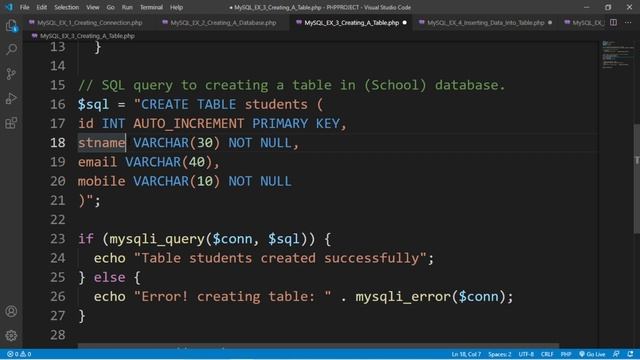
Task: Open the Run and Debug view
Action: click(11, 98)
